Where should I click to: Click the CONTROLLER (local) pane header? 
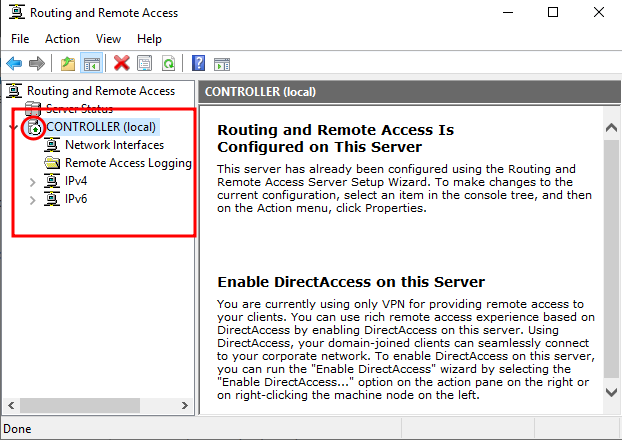(x=409, y=92)
